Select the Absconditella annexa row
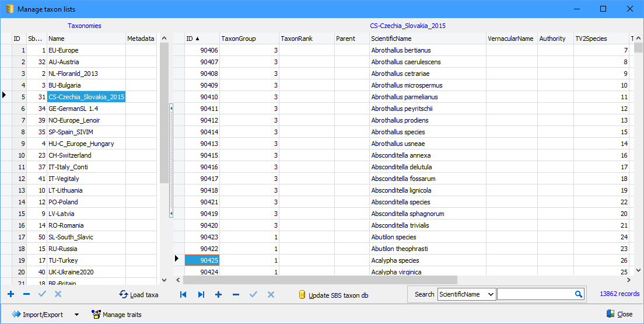644x324 pixels. [x=401, y=155]
